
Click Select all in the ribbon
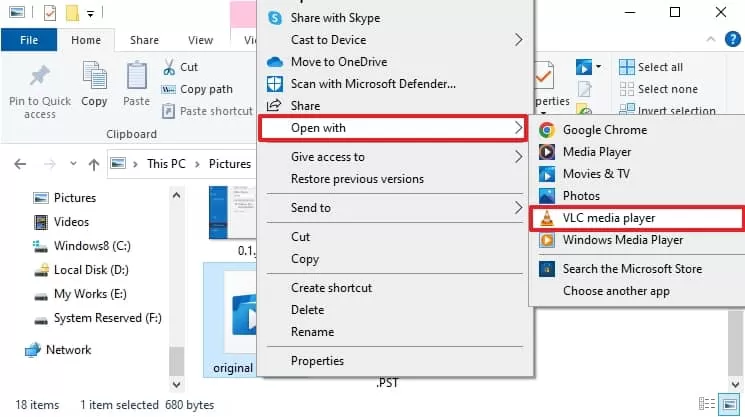[x=659, y=67]
